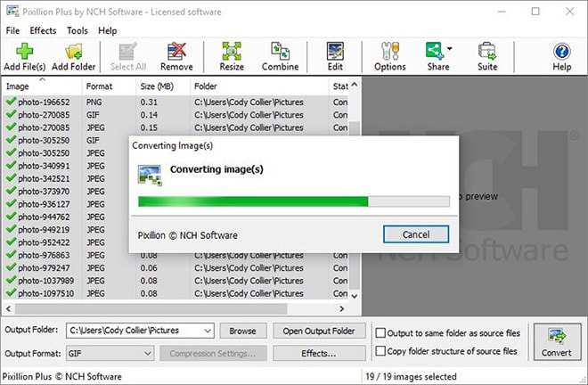Select the photo-270085 JPEG row

coord(176,127)
